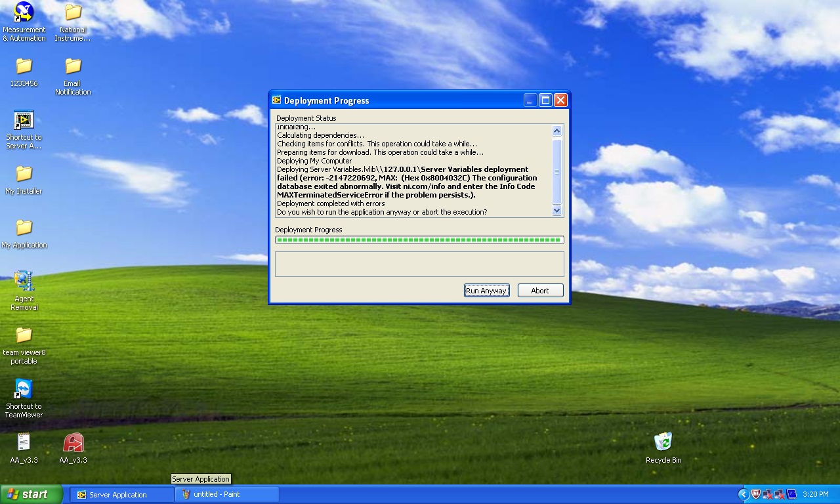Click the blue monitor tray icon beside the clock

[x=791, y=494]
